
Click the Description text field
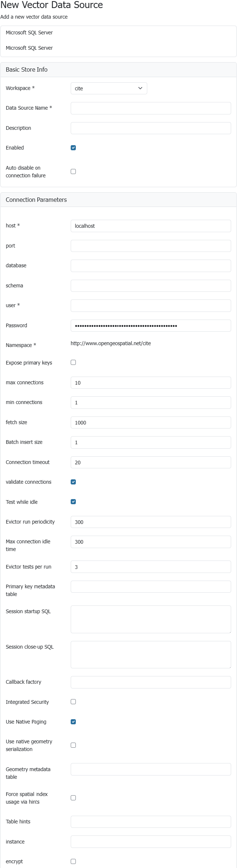coord(151,128)
